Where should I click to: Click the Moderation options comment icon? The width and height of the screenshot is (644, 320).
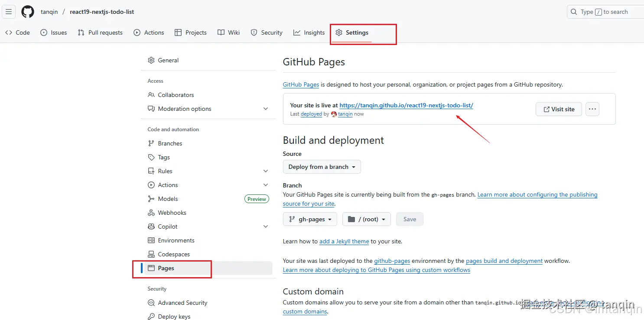pyautogui.click(x=151, y=109)
